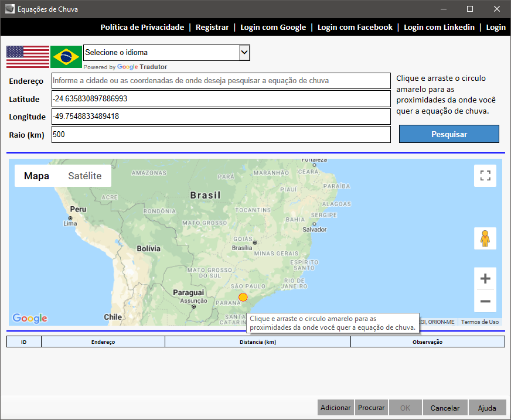Click the Distancia (km) column header
511x420 pixels.
pyautogui.click(x=258, y=342)
